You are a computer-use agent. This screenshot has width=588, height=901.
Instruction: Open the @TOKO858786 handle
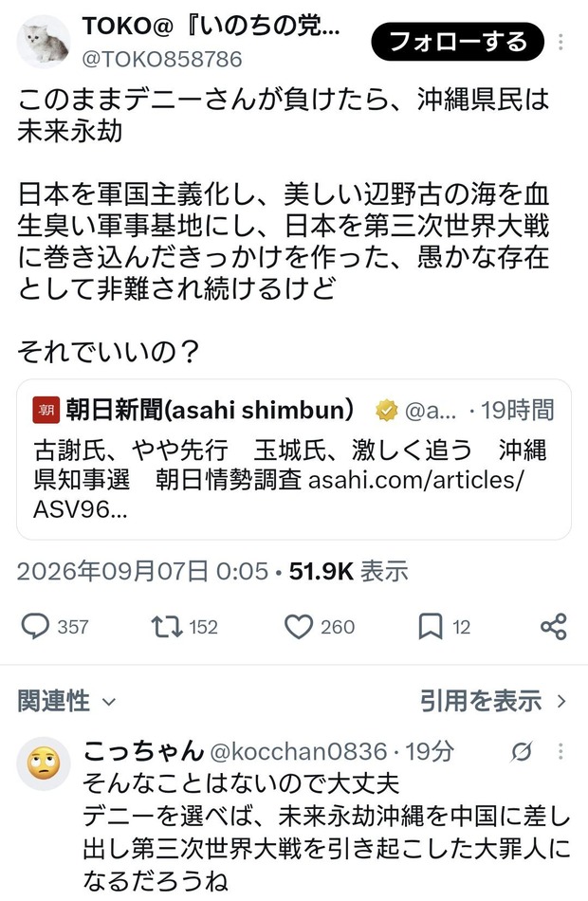(162, 59)
